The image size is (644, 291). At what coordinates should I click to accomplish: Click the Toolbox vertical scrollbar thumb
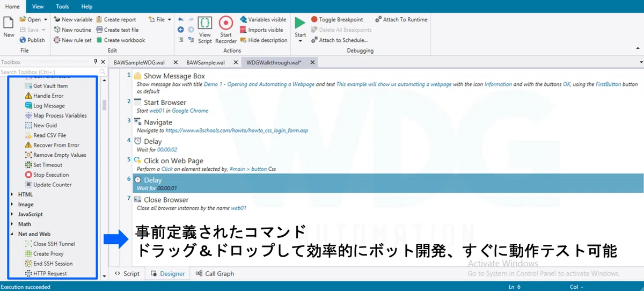(104, 105)
